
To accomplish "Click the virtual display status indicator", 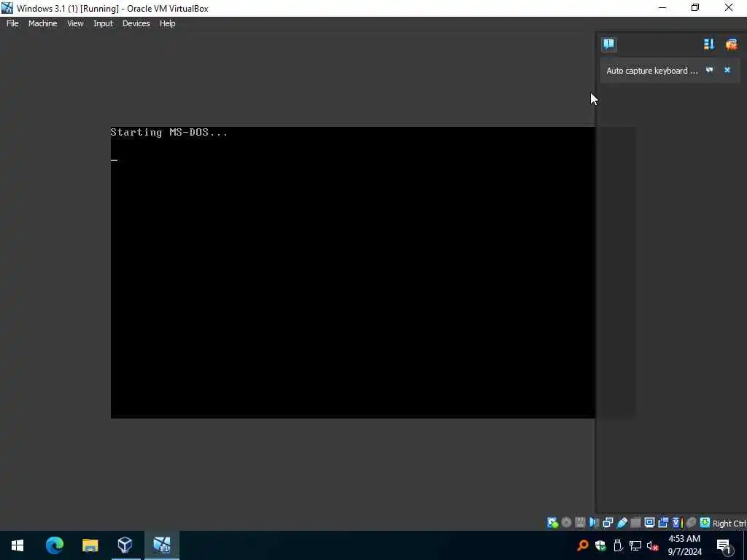I will pos(649,523).
